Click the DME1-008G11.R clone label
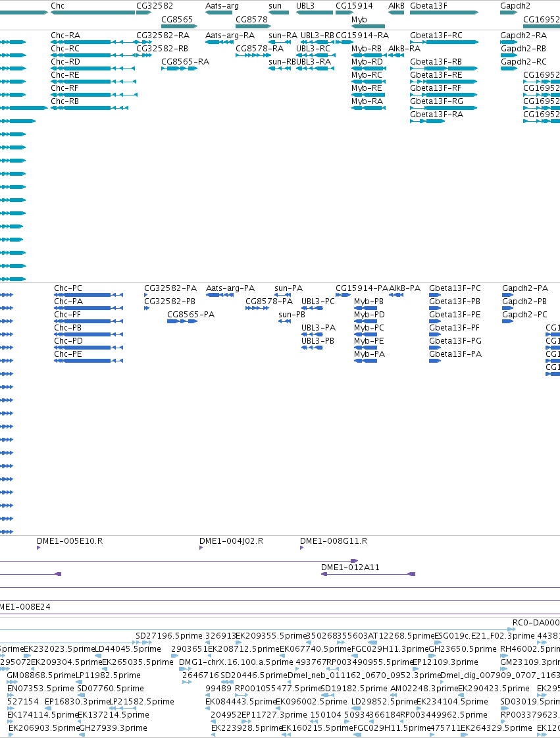Screen dimensions: 560x738 tap(334, 540)
